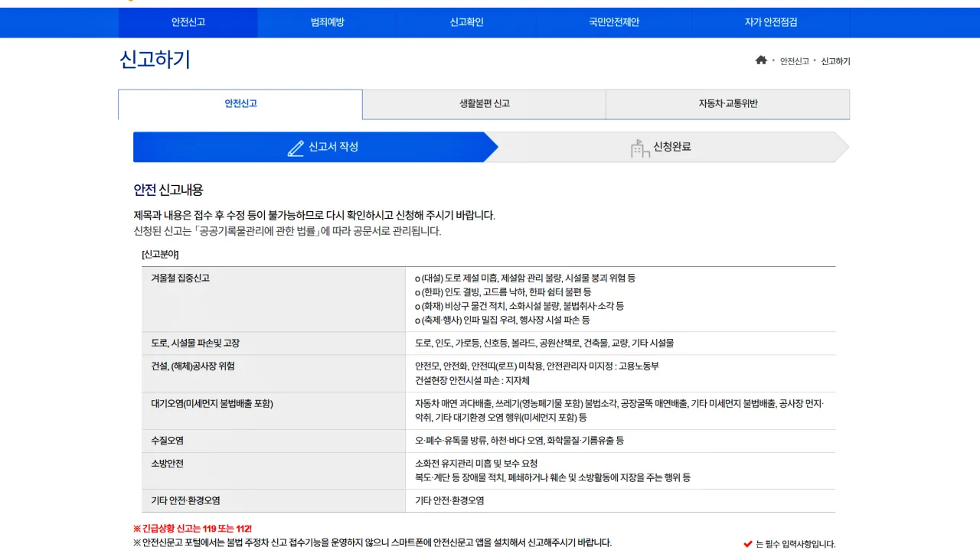Select the 안전신고 tab
Viewport: 980px width, 560px height.
click(240, 104)
